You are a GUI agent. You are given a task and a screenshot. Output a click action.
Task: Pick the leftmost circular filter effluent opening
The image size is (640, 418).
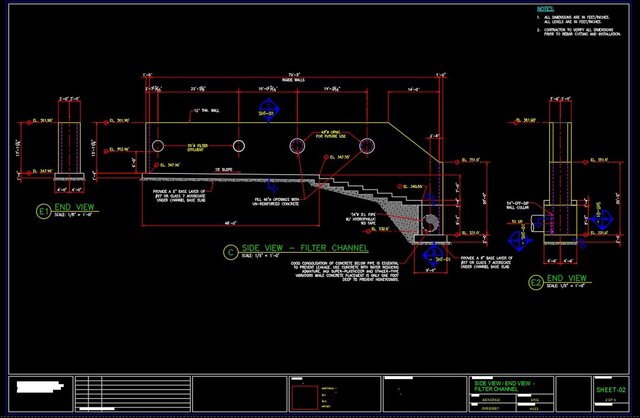158,147
